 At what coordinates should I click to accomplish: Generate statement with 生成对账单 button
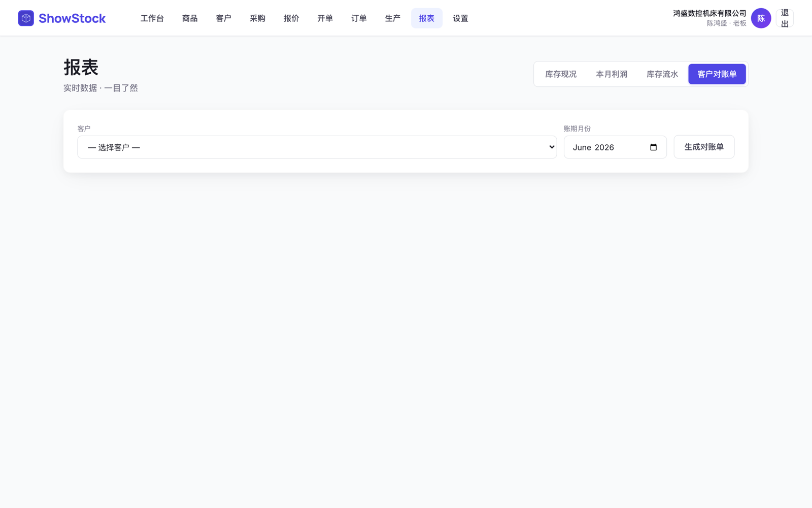(x=704, y=147)
